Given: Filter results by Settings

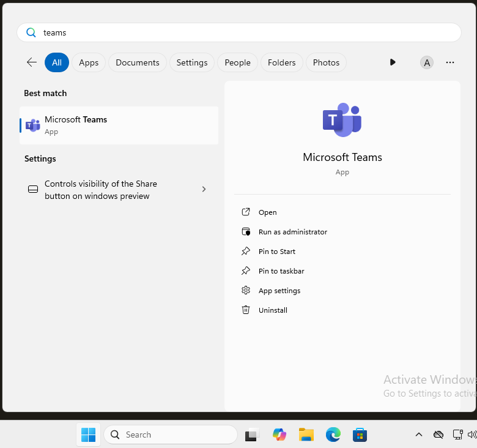Looking at the screenshot, I should 192,62.
